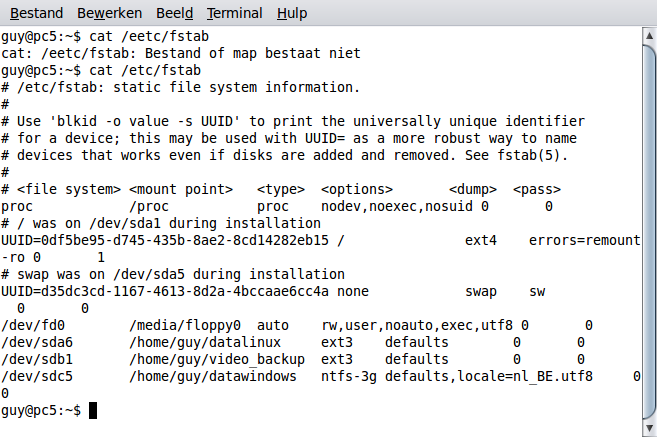Screen dimensions: 657x437
Task: Click the scrollbar down arrow
Action: pyautogui.click(x=648, y=428)
